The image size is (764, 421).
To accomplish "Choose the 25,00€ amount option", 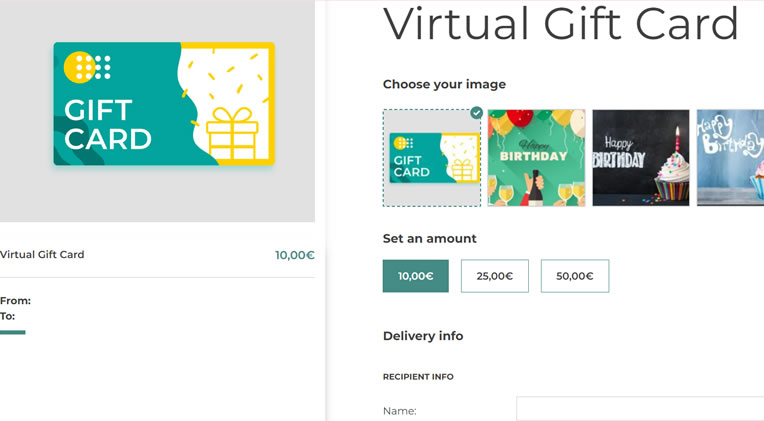I will click(494, 276).
